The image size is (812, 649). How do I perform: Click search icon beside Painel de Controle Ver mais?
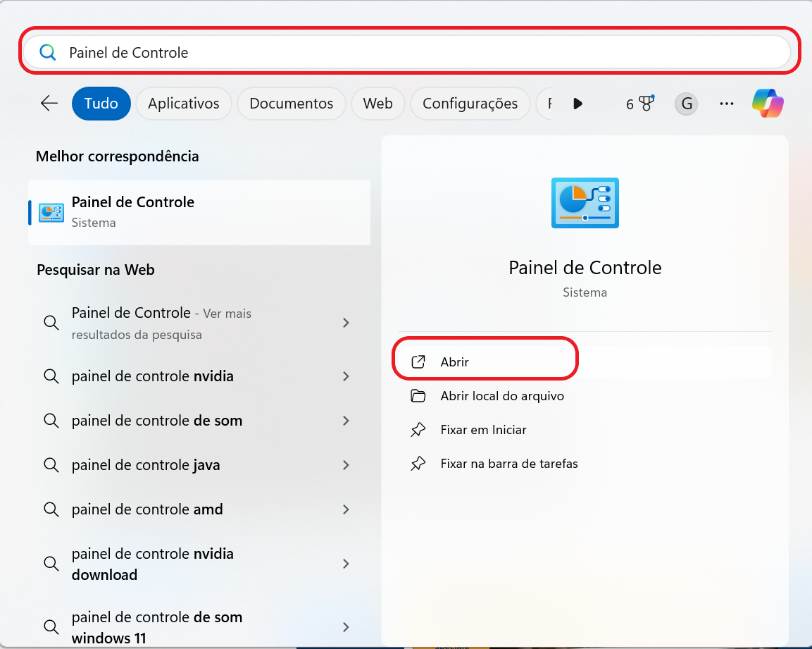tap(51, 323)
